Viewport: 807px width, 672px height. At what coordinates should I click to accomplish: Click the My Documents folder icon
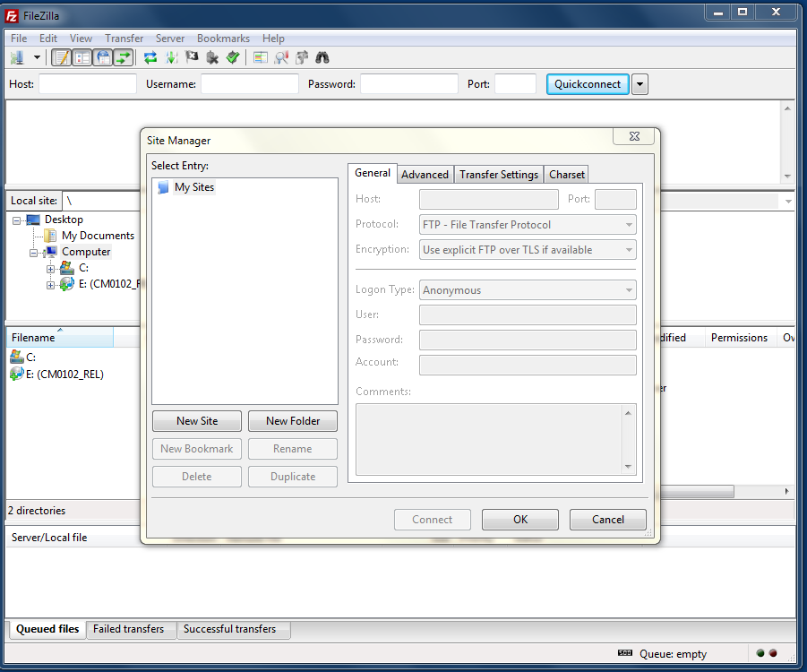[x=50, y=236]
